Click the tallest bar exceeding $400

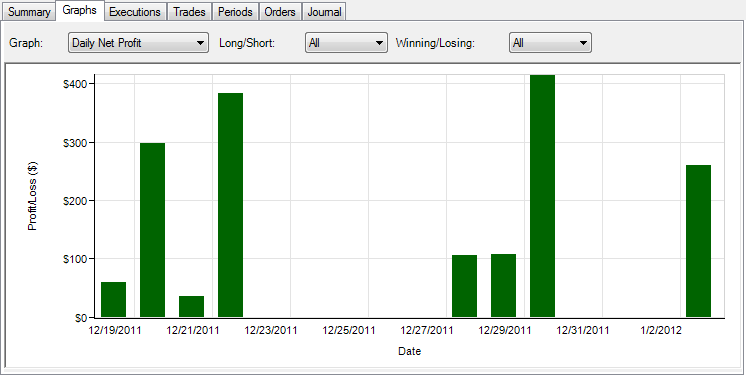tap(542, 196)
